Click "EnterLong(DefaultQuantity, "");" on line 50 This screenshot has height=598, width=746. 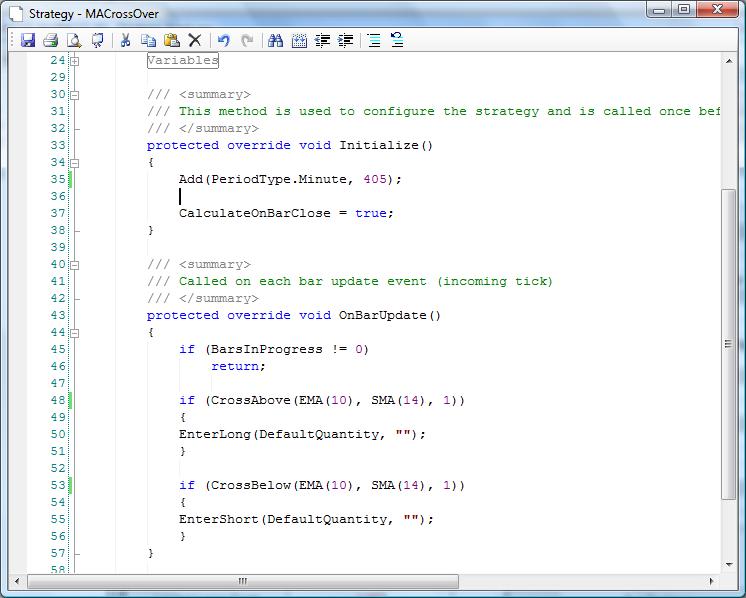(302, 434)
